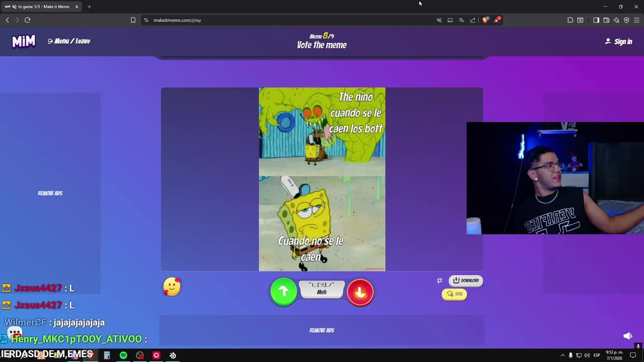Open Menu / Leave
Viewport: 644px width, 362px height.
[69, 41]
